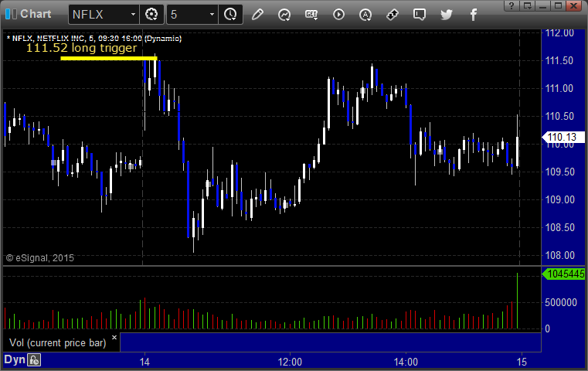Click the pop-out window button
Viewport: 588px width, 371px height.
[x=527, y=5]
